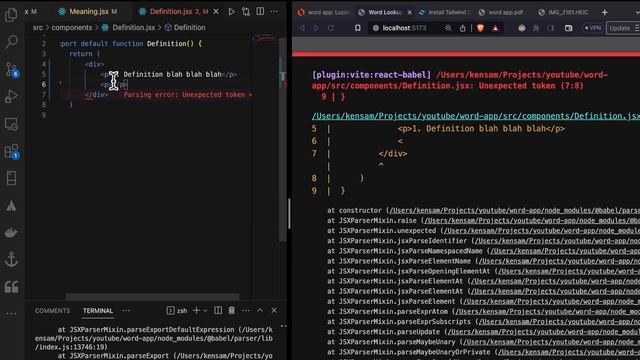
Task: Open the Definition.jsx file path link in the error overlay
Action: coord(476,116)
